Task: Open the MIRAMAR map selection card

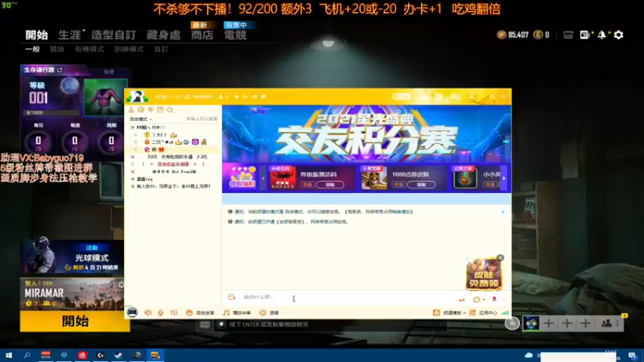Action: coord(72,294)
